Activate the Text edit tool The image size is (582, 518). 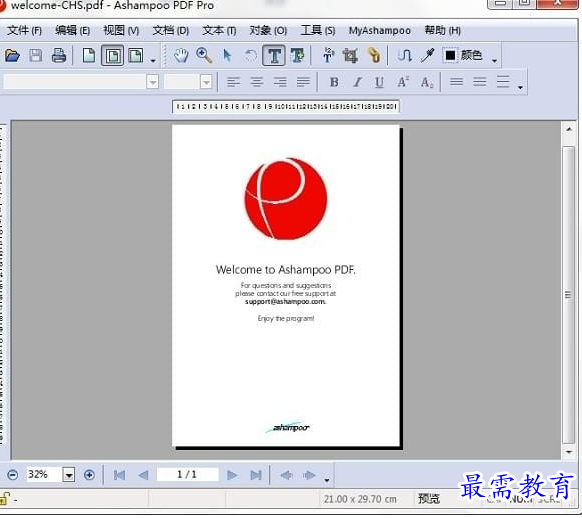click(274, 56)
